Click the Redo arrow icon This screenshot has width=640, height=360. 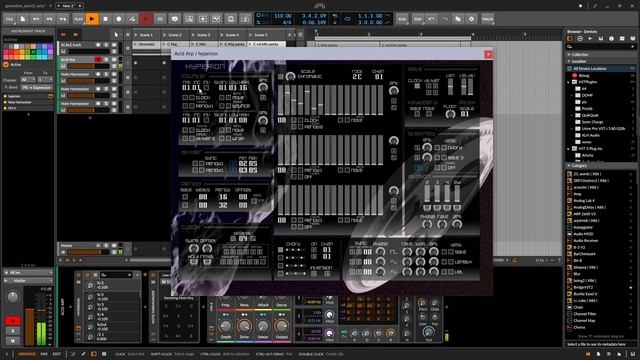[x=444, y=19]
